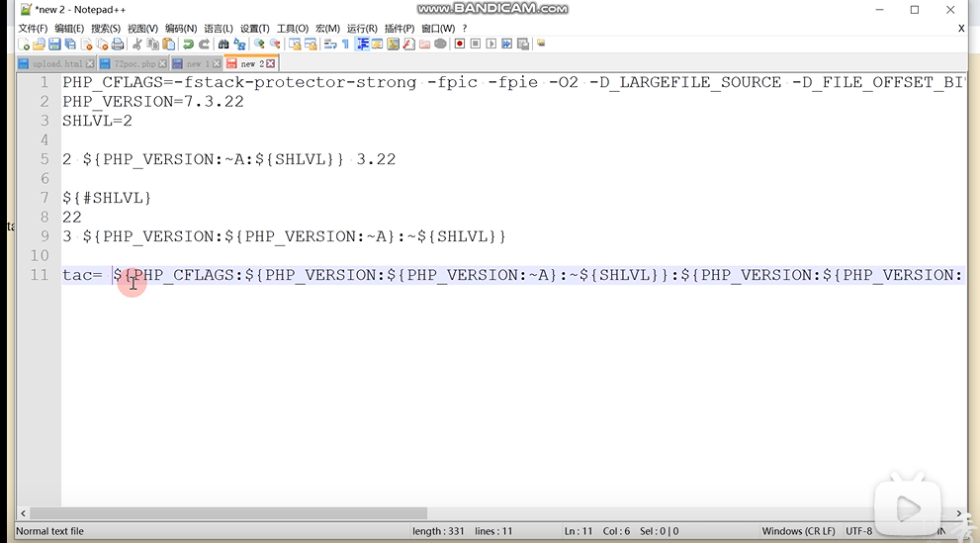Click the Cut scissors icon
This screenshot has width=980, height=543.
click(x=136, y=44)
